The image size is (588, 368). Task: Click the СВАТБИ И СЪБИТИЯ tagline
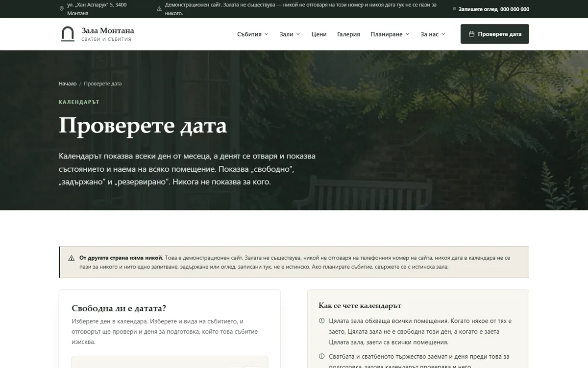106,39
